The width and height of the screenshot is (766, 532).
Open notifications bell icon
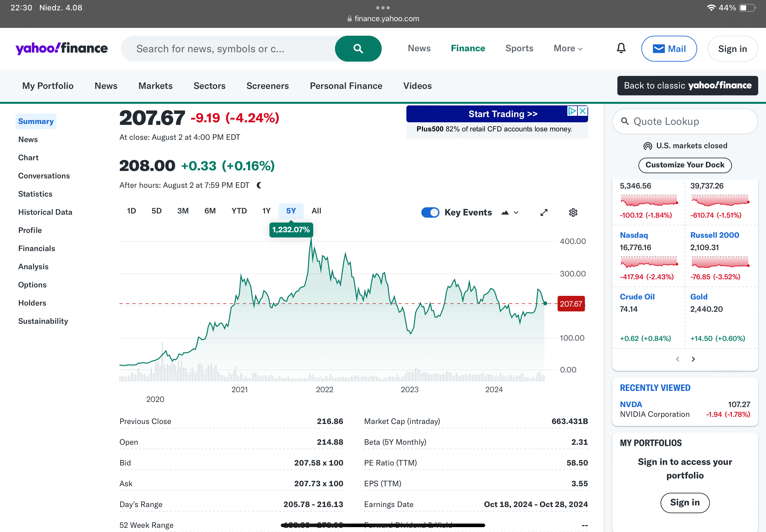click(x=621, y=48)
